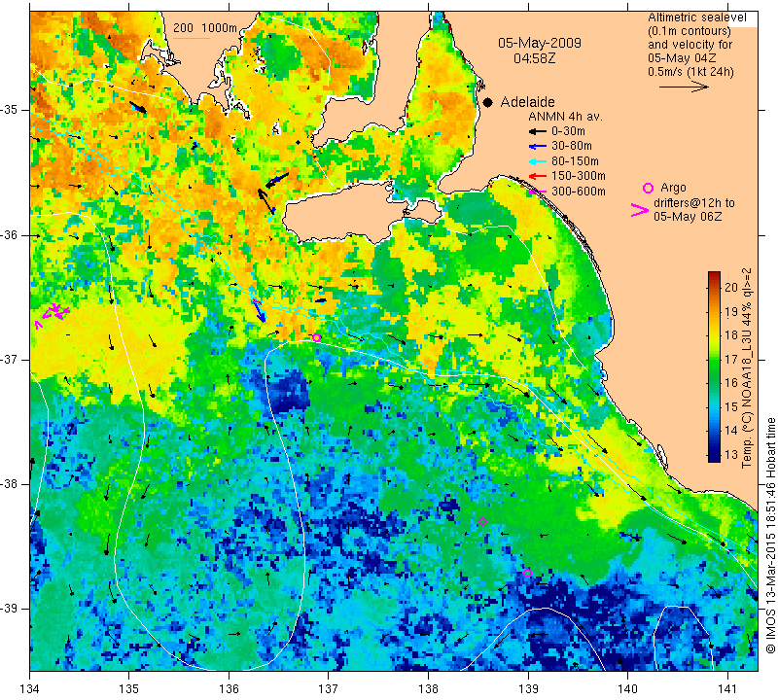This screenshot has height=700, width=778.
Task: Click the colorbar tick label '20'
Action: pos(731,288)
